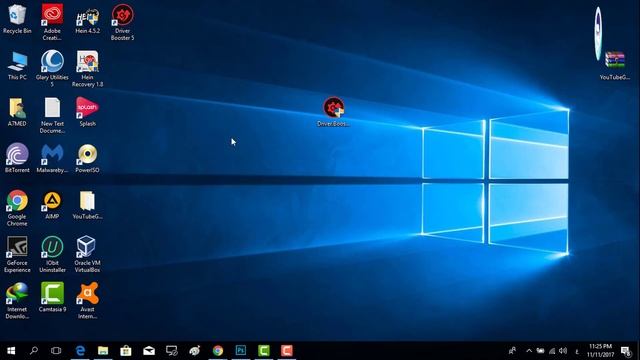Open taskbar Search magnifier
This screenshot has height=360, width=640.
pos(34,351)
